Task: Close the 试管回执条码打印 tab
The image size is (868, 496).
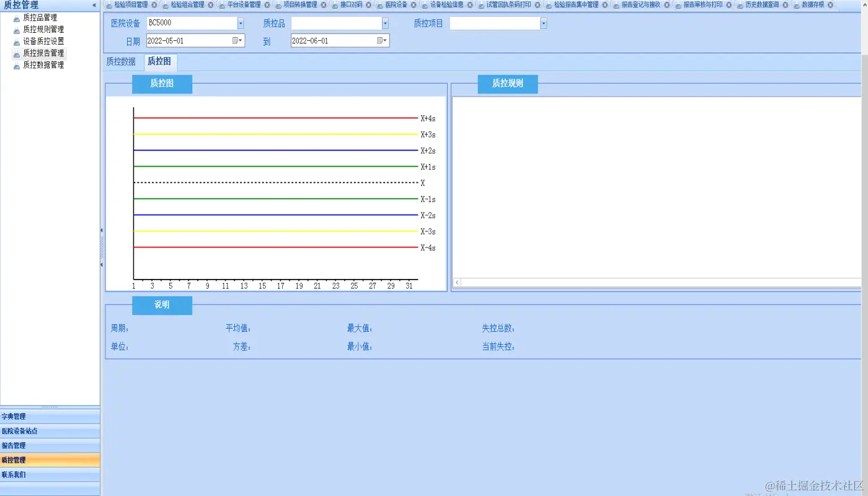Action: pyautogui.click(x=538, y=5)
